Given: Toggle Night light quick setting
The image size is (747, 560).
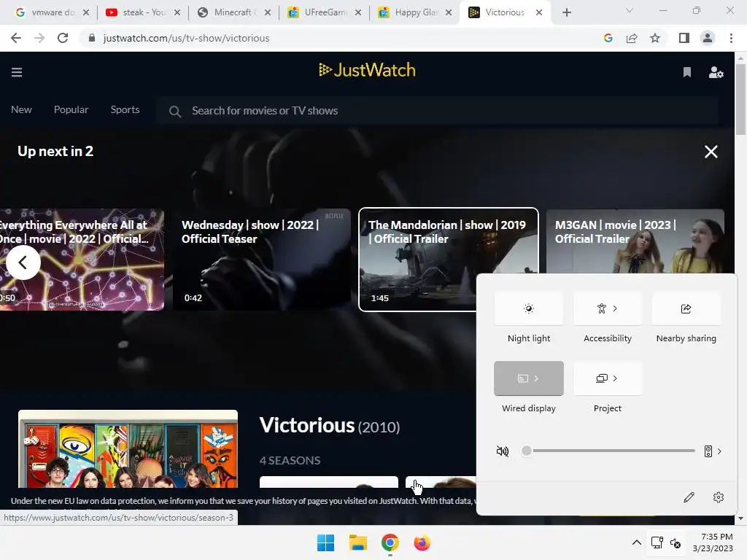Looking at the screenshot, I should pos(529,308).
